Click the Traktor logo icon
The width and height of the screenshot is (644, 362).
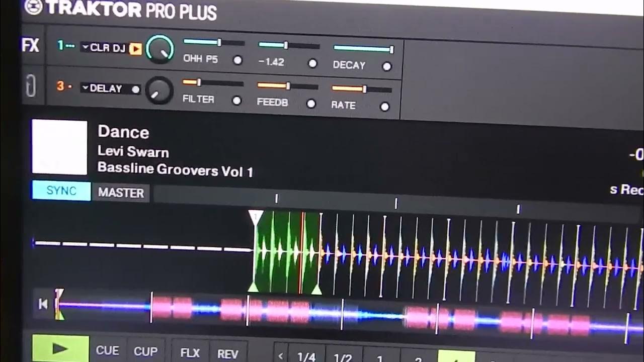point(33,7)
